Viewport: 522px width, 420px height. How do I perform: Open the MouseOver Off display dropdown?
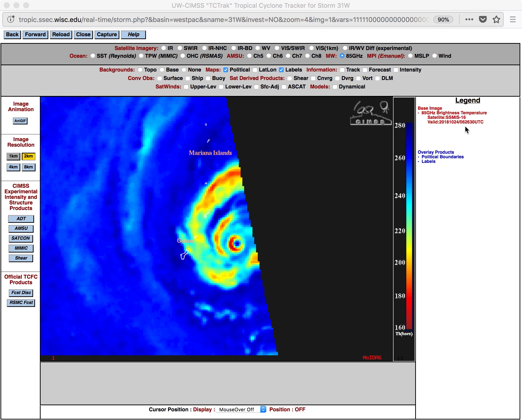[x=241, y=410]
